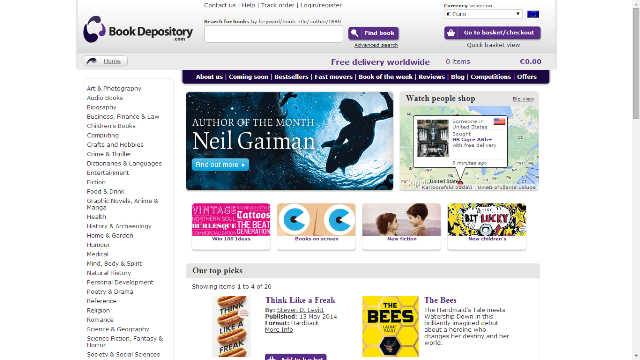The width and height of the screenshot is (640, 360).
Task: Select Health category
Action: click(96, 217)
